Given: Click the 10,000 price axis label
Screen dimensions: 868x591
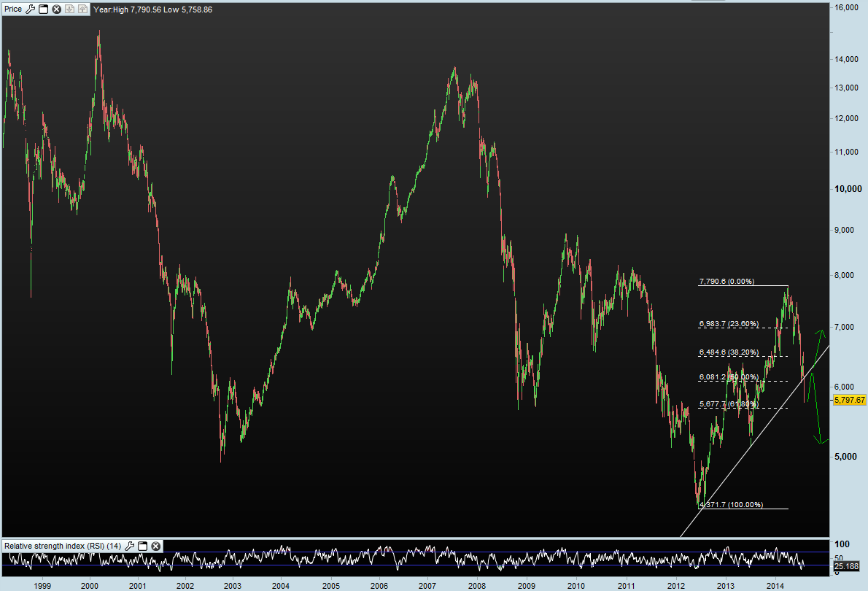Looking at the screenshot, I should (x=848, y=189).
